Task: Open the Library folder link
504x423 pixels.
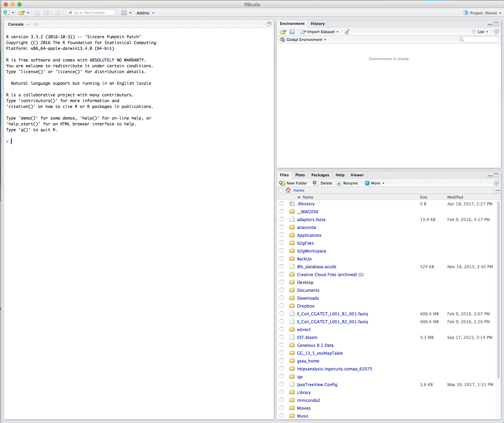Action: coord(304,392)
